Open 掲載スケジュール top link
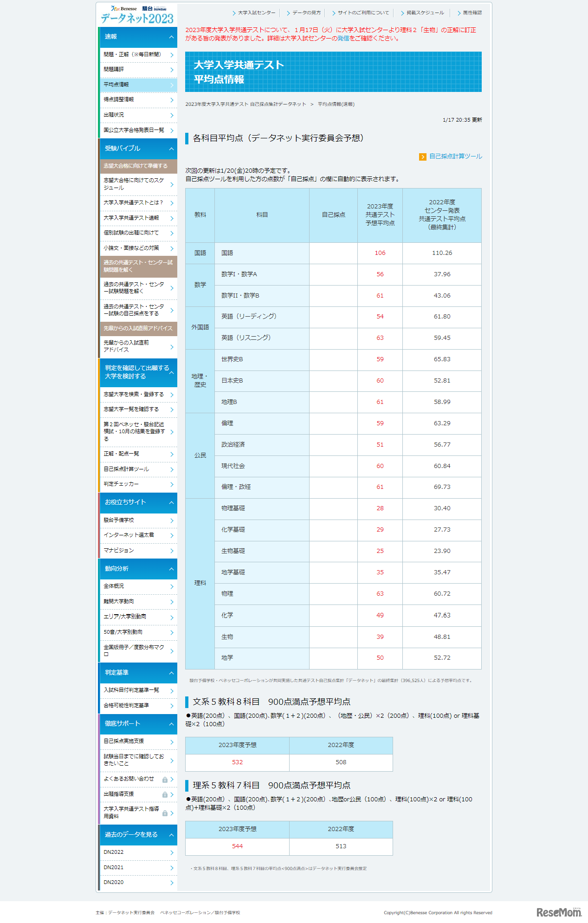This screenshot has width=588, height=923. tap(423, 13)
